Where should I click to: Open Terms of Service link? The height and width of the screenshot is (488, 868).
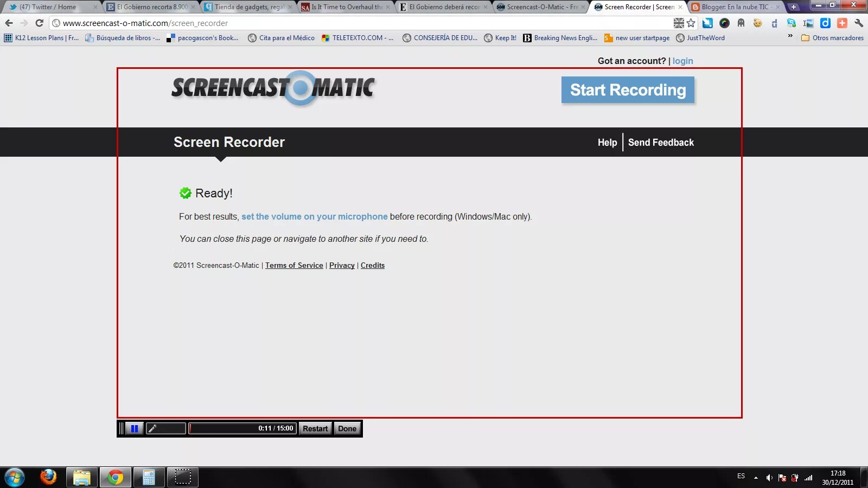click(294, 265)
